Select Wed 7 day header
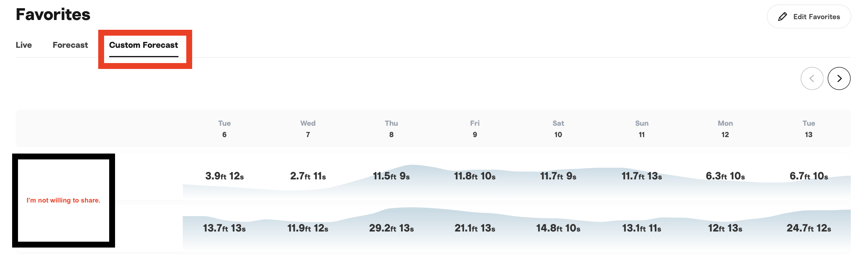868x264 pixels. (x=308, y=129)
